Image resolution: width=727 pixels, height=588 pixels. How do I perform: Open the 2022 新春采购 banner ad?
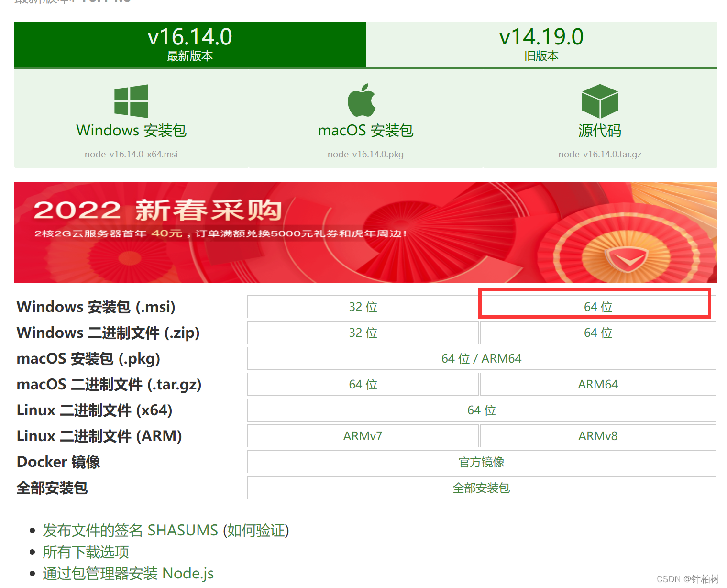(x=366, y=233)
